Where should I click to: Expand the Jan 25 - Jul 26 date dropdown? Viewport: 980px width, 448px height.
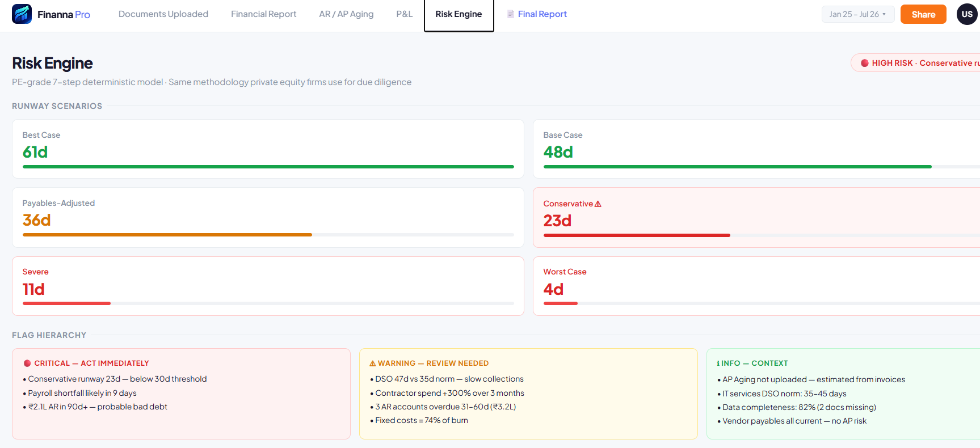click(x=857, y=14)
